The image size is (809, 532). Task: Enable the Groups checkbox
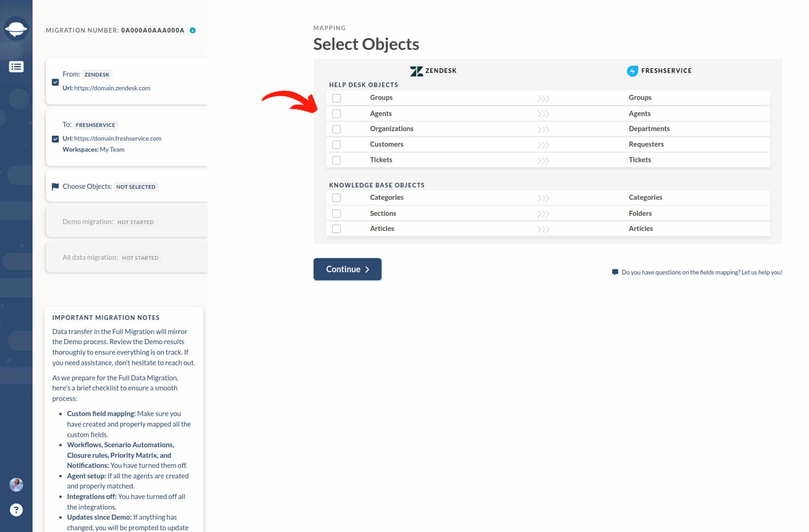[x=337, y=98]
